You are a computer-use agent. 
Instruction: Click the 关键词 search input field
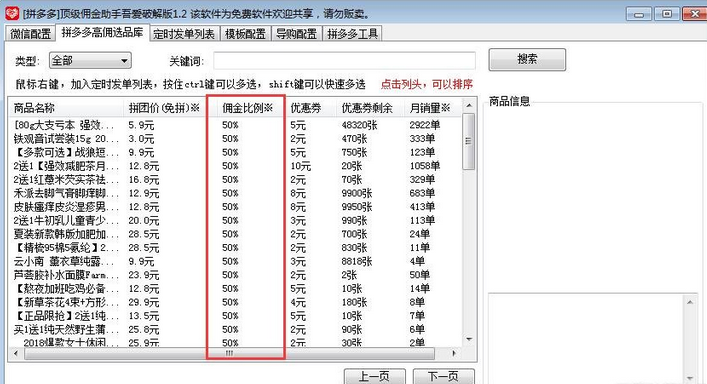coord(344,61)
